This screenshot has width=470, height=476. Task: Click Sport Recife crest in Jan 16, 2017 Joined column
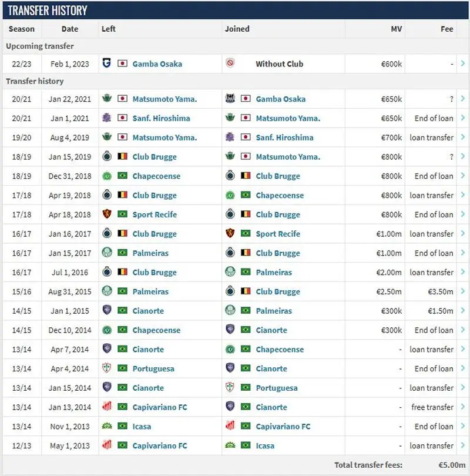(x=230, y=233)
